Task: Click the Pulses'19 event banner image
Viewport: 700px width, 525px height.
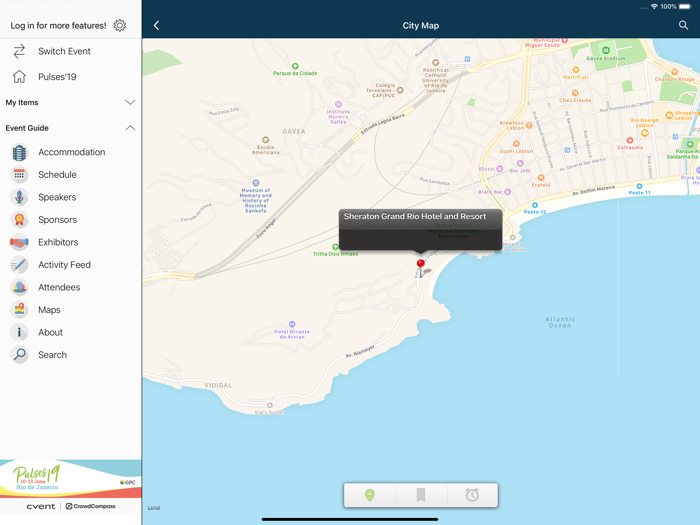Action: [70, 478]
